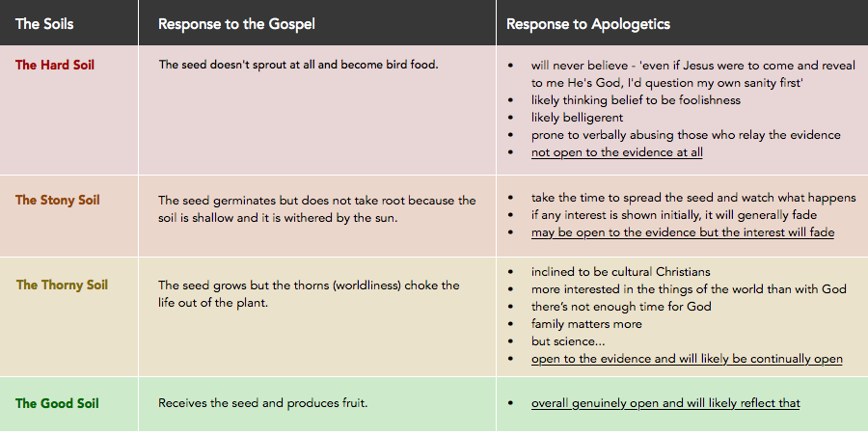Click bullet 'family matters more'

click(586, 324)
